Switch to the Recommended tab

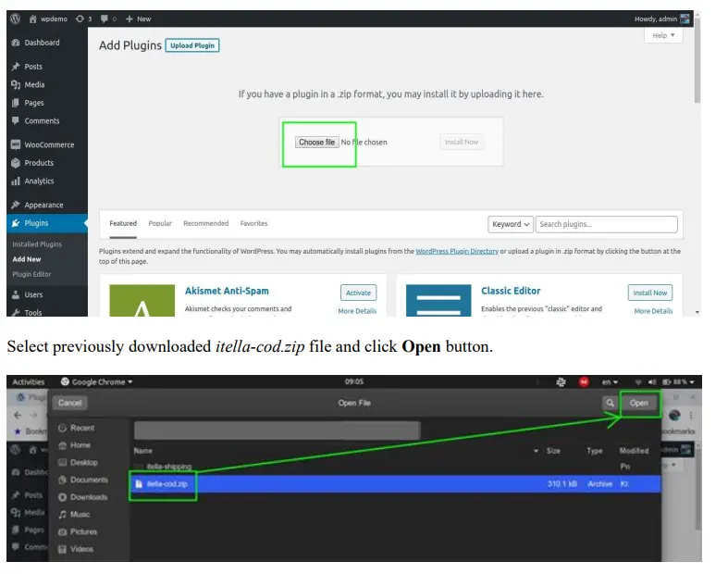(x=206, y=223)
